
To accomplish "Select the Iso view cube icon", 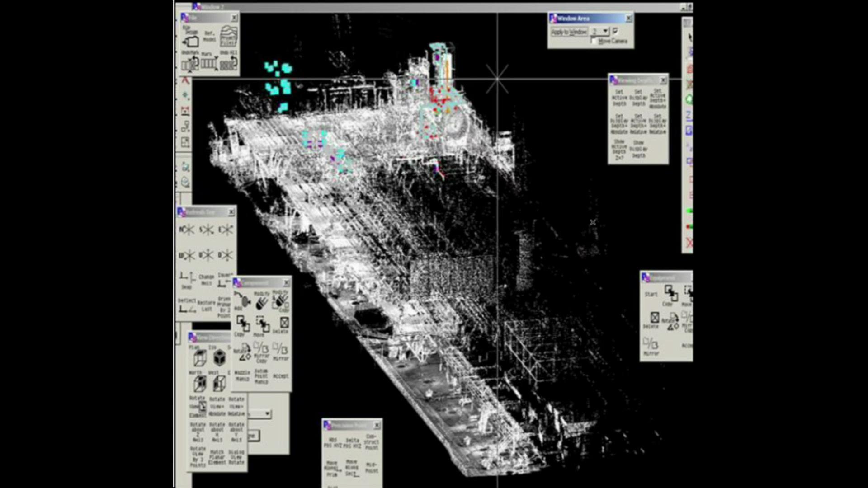I will tap(219, 356).
